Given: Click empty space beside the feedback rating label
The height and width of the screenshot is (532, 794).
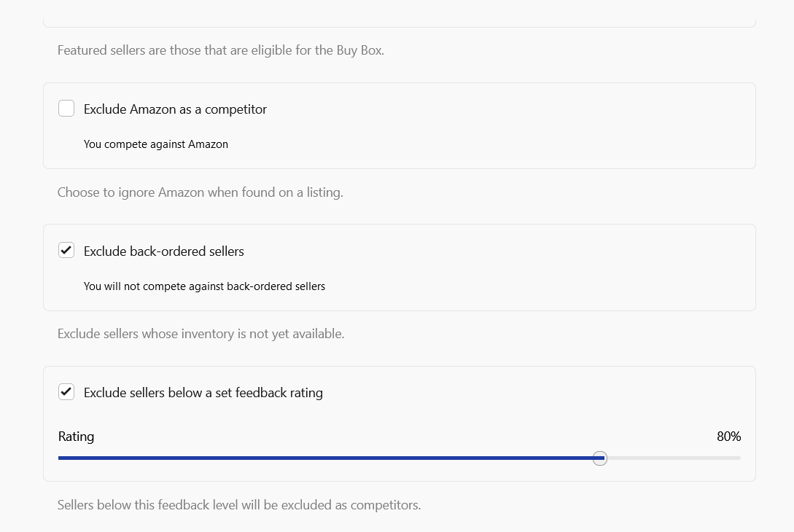Looking at the screenshot, I should [510, 393].
